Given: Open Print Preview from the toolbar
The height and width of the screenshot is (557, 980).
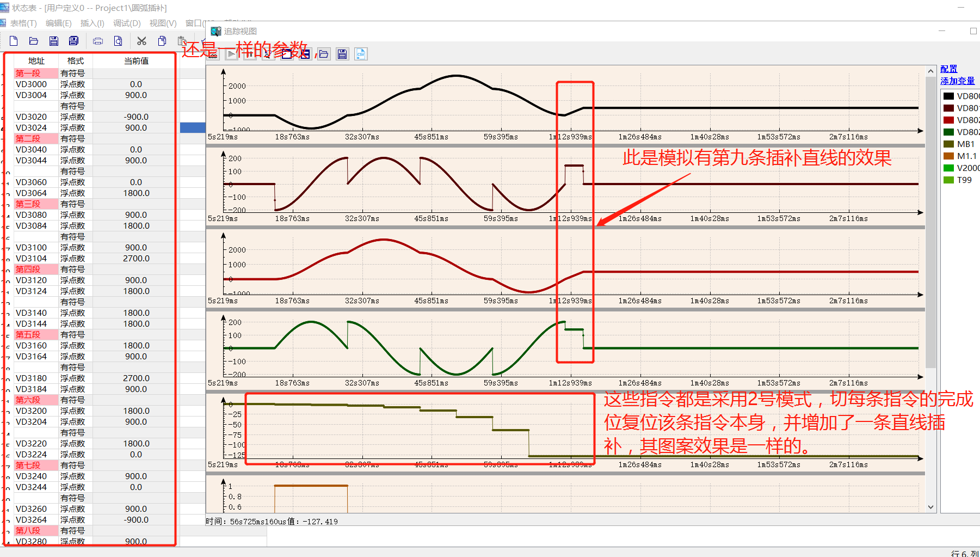Looking at the screenshot, I should pyautogui.click(x=118, y=41).
